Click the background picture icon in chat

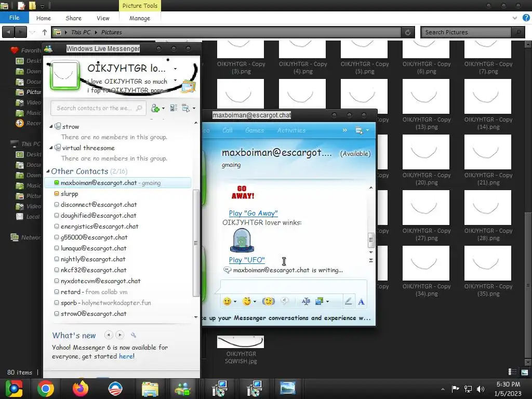click(x=320, y=301)
